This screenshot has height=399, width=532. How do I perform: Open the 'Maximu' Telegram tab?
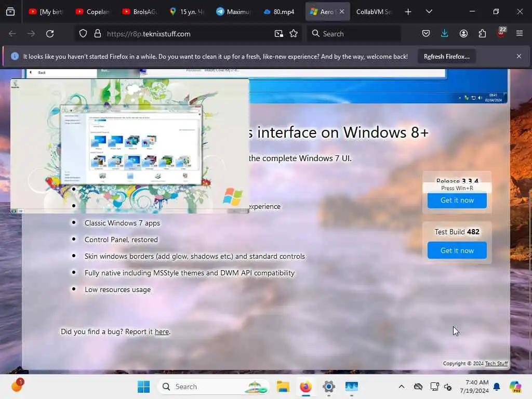(233, 11)
